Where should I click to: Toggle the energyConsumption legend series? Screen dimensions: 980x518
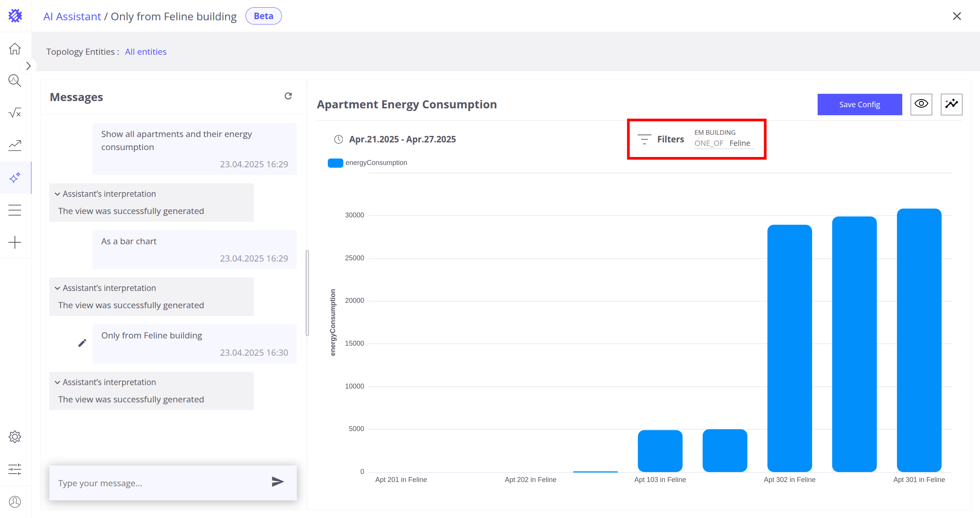335,163
